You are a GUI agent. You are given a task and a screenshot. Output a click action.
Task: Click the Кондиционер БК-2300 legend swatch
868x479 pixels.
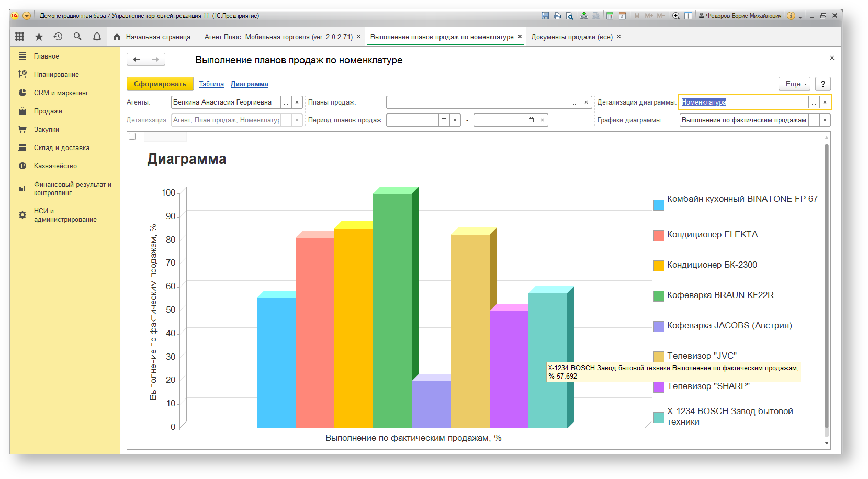coord(659,266)
